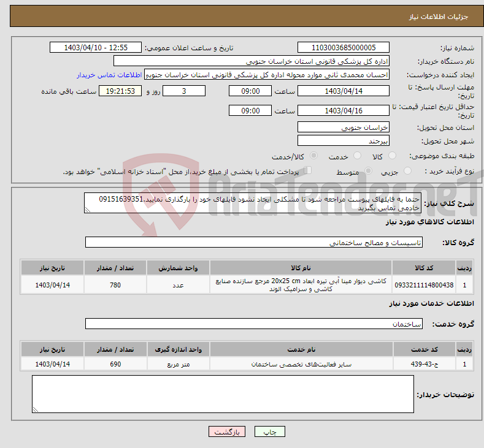
Task: Click the واحد اندازه گیری column header
Action: 178,349
